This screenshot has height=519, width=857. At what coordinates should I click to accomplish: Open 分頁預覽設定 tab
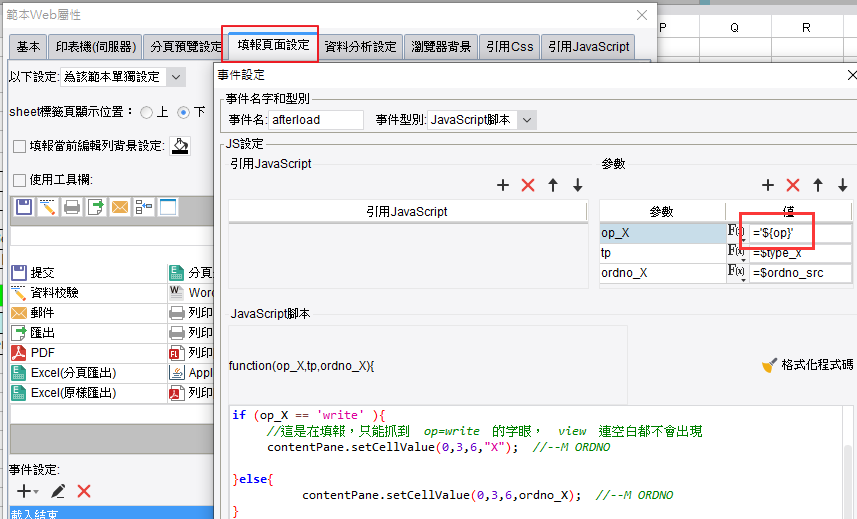click(x=185, y=46)
